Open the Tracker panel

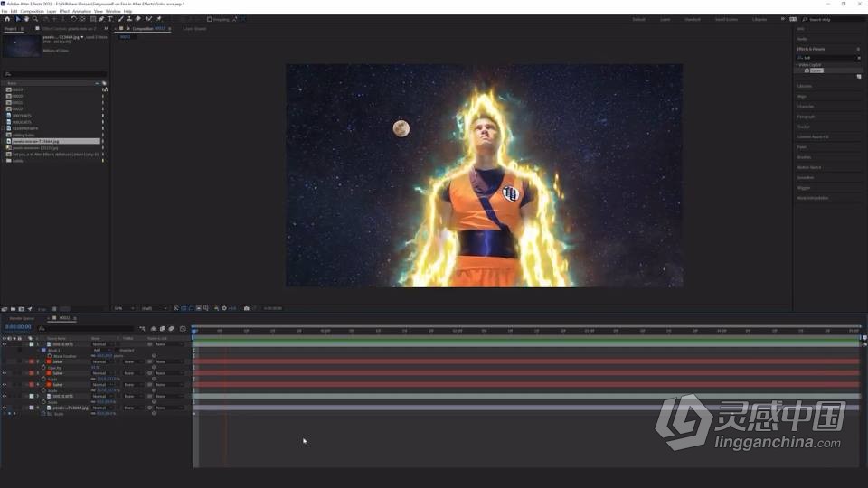(804, 127)
